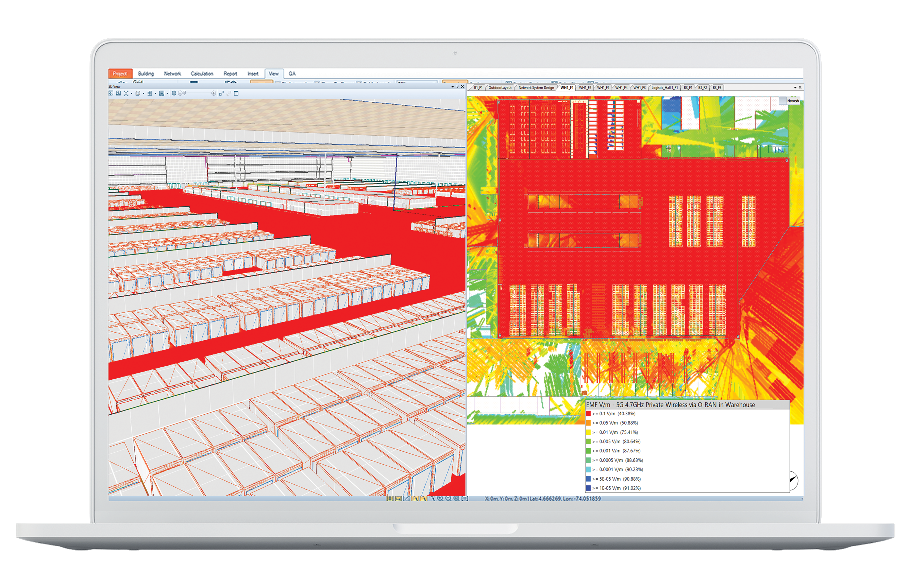Click the zoom out magnifier in status bar

point(449,498)
